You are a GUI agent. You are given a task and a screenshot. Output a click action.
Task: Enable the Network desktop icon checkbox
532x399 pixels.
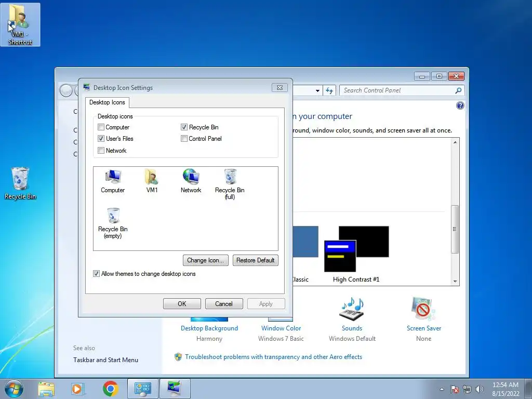tap(101, 150)
